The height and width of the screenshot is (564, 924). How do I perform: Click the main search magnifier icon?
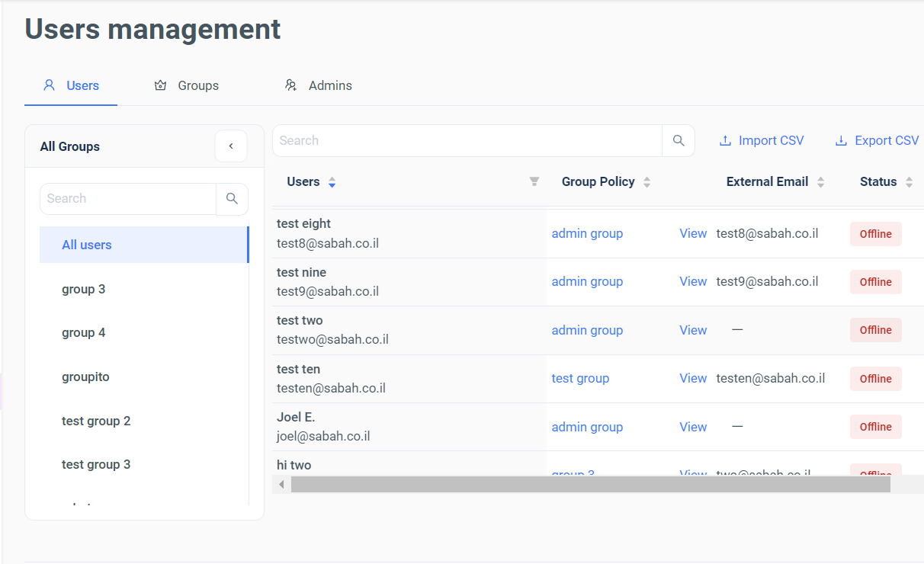tap(679, 141)
